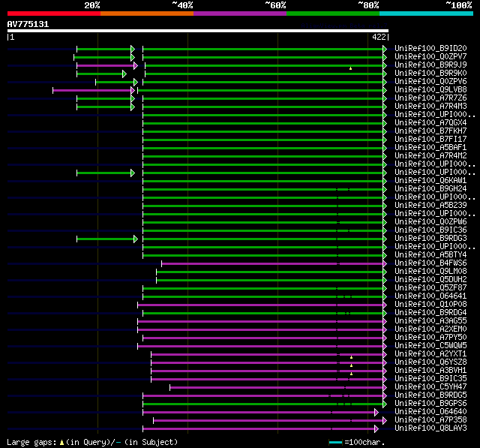480x448 pixels.
Task: Click the AV775131 query name
Action: tap(28, 25)
